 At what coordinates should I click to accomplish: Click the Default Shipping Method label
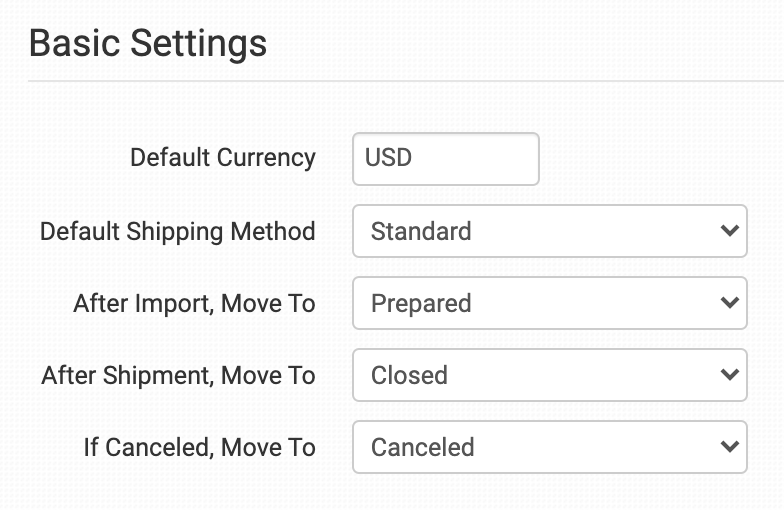(x=178, y=231)
